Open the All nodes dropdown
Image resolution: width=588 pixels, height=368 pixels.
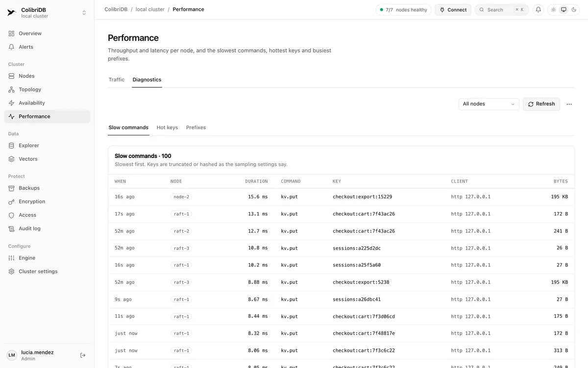(x=489, y=104)
